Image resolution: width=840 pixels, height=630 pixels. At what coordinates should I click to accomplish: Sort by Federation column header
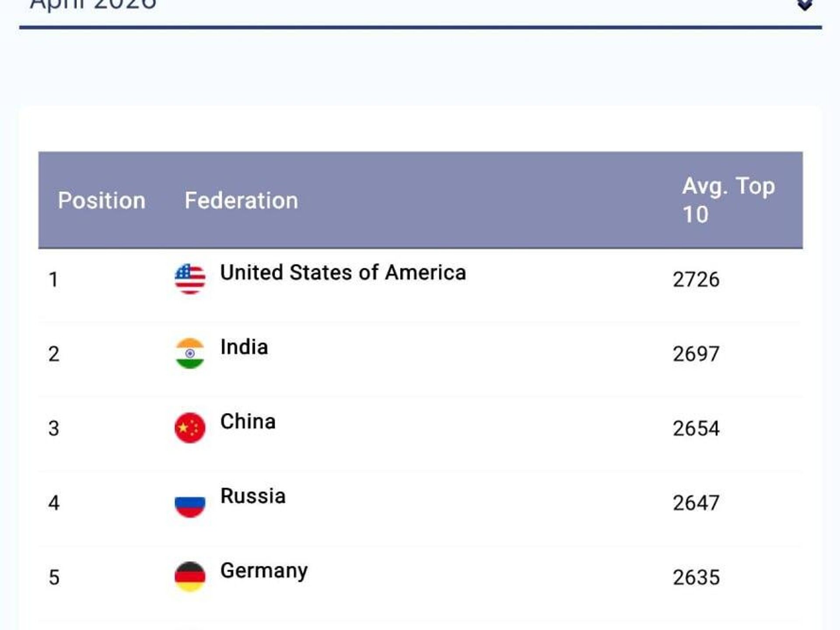(x=241, y=201)
